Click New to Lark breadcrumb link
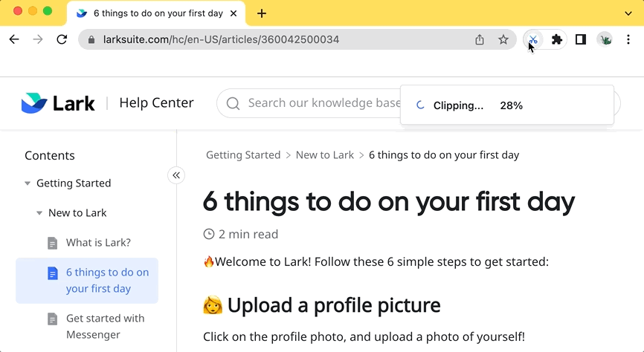The image size is (644, 352). [324, 155]
